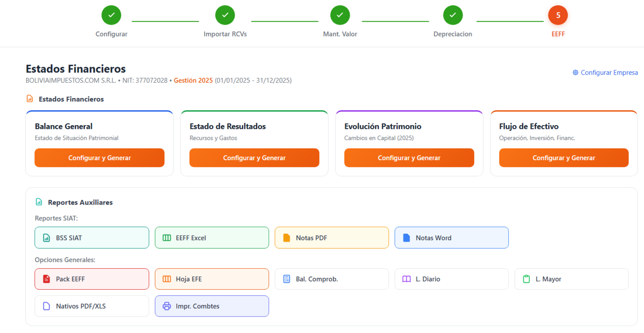The height and width of the screenshot is (333, 644).
Task: Open Bal. Comprob. report
Action: 332,279
